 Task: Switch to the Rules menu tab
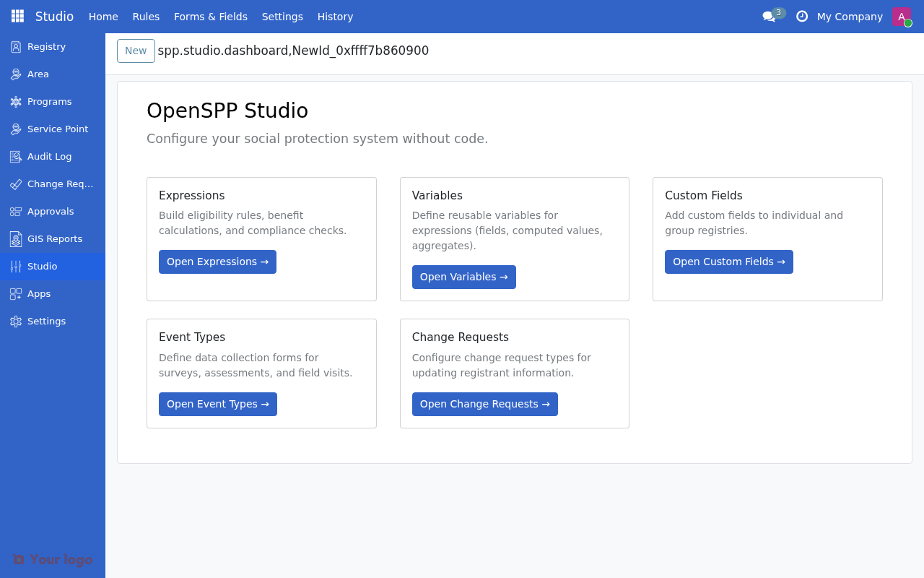pyautogui.click(x=146, y=16)
